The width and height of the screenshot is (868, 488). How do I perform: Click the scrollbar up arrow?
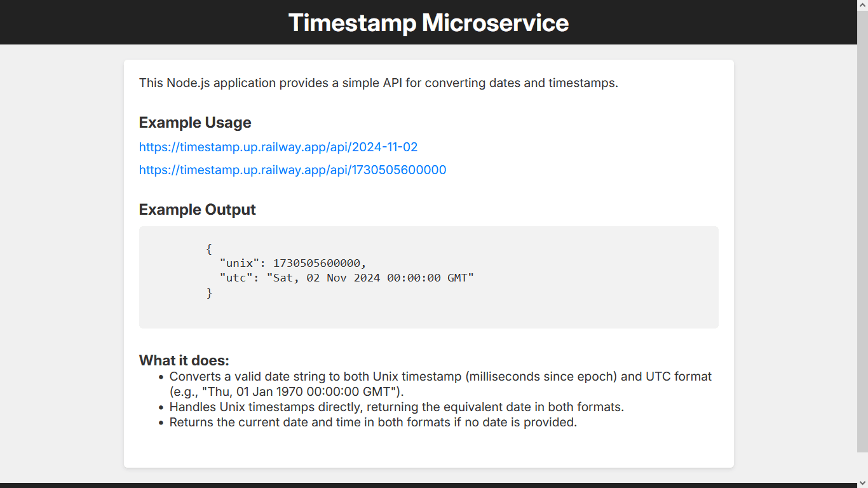tap(863, 5)
